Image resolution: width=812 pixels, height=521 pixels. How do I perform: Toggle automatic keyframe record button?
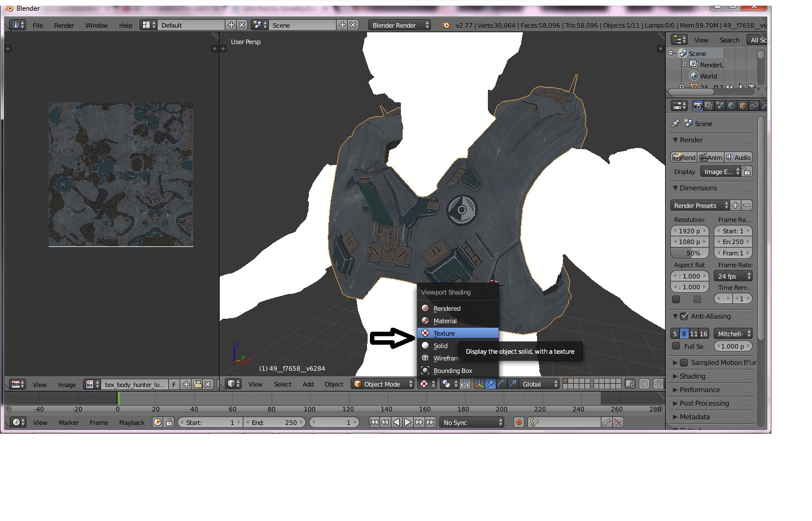pyautogui.click(x=519, y=422)
